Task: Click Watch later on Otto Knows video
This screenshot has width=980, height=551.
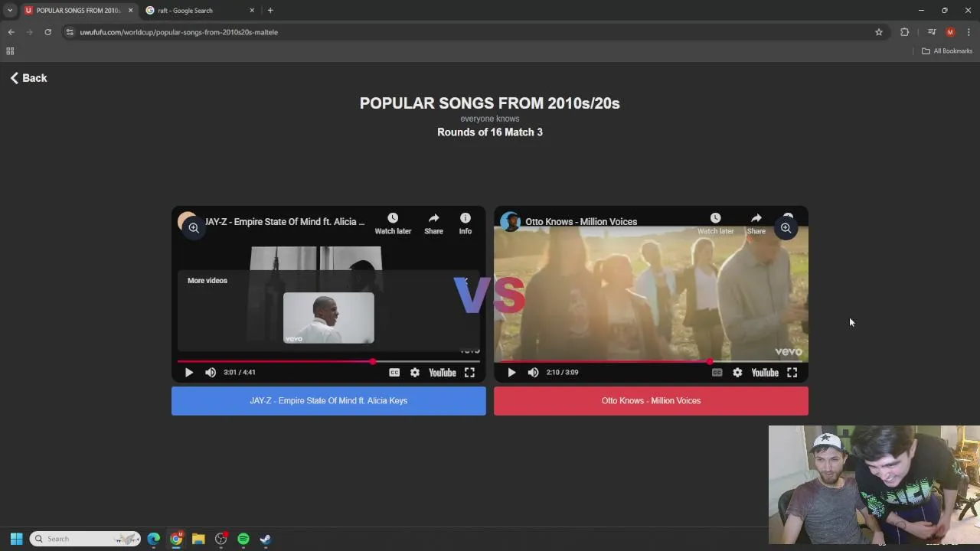Action: 715,223
